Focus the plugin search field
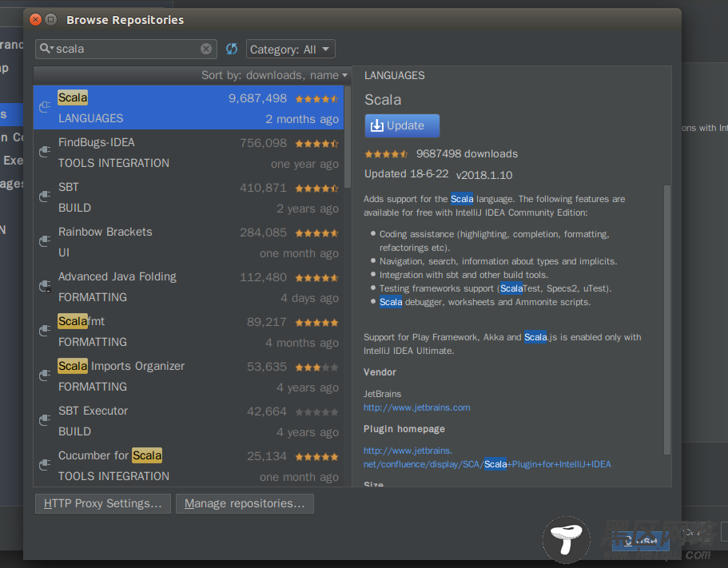Viewport: 728px width, 568px height. 126,49
